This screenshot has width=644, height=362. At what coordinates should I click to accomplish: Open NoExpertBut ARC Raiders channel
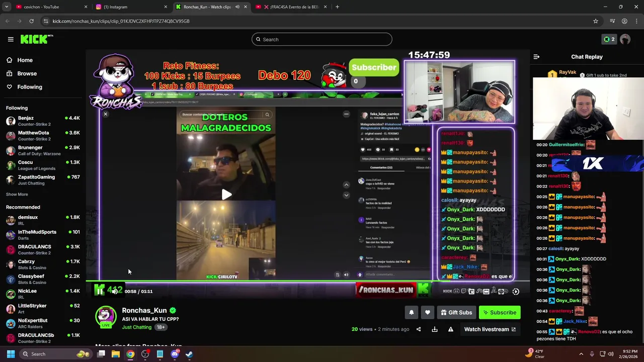43,323
